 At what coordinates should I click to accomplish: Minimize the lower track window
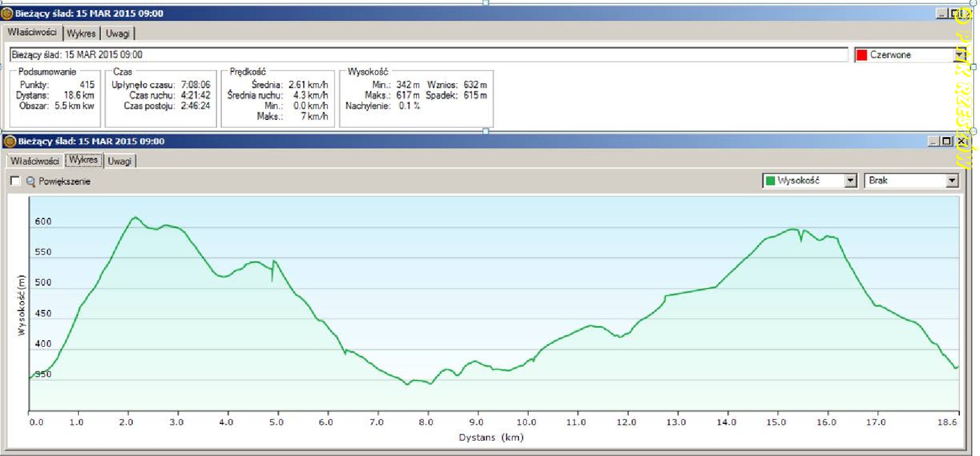click(934, 141)
